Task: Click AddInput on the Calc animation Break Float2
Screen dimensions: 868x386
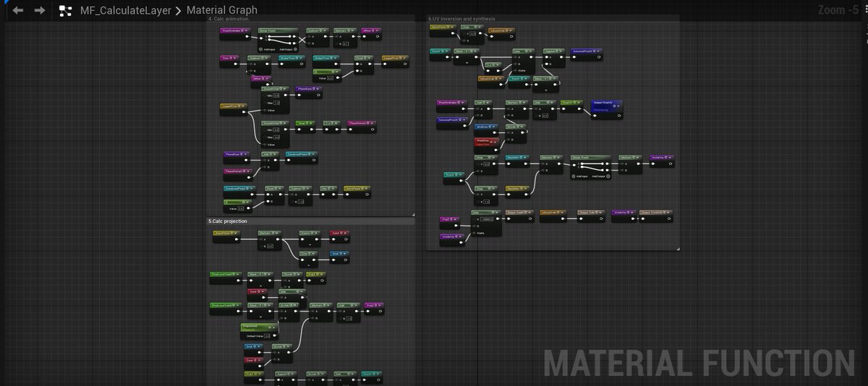Action: click(268, 49)
